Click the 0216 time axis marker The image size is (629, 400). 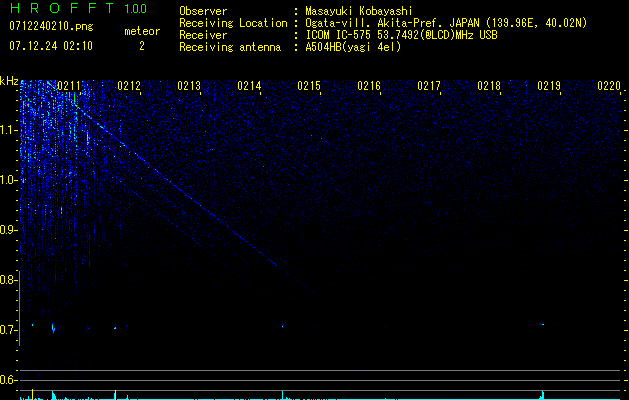[x=369, y=86]
